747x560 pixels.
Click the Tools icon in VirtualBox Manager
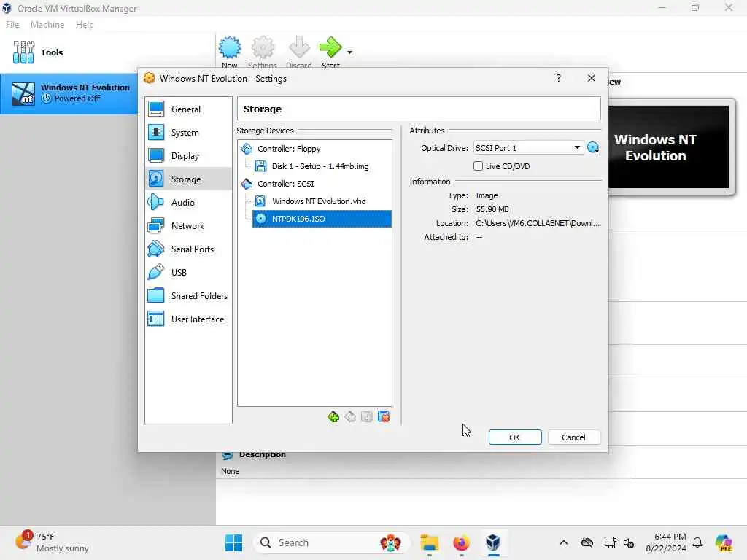coord(23,52)
